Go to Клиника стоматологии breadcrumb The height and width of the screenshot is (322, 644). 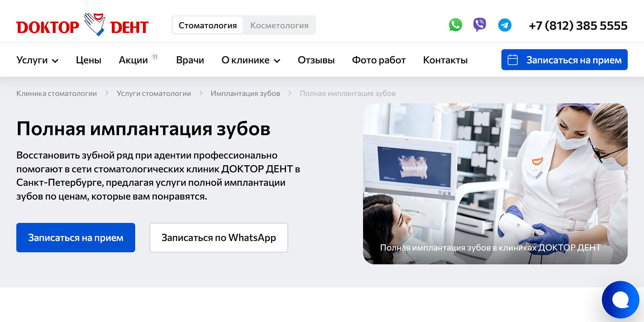[x=57, y=93]
